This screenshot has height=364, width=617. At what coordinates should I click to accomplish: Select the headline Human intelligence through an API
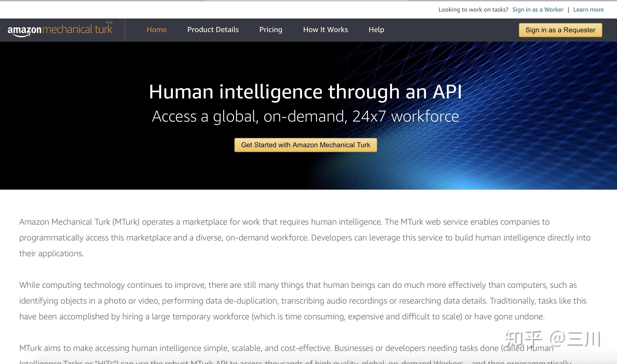(305, 92)
